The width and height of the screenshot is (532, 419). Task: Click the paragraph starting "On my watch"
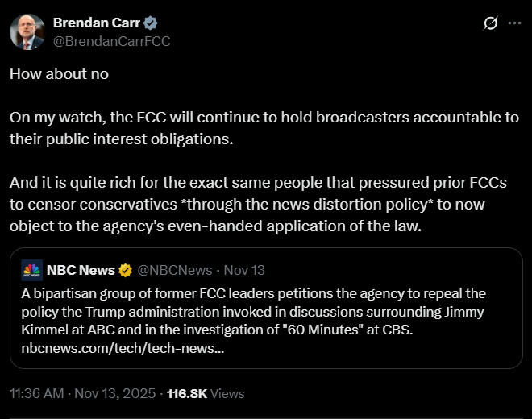coord(264,127)
